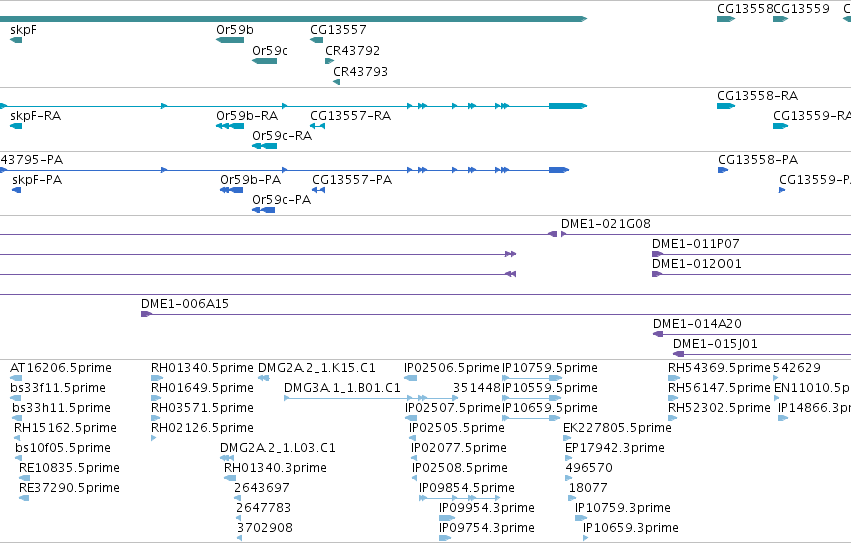Select EST EP17942.3prime
Screen dimensions: 851x543
[x=568, y=458]
